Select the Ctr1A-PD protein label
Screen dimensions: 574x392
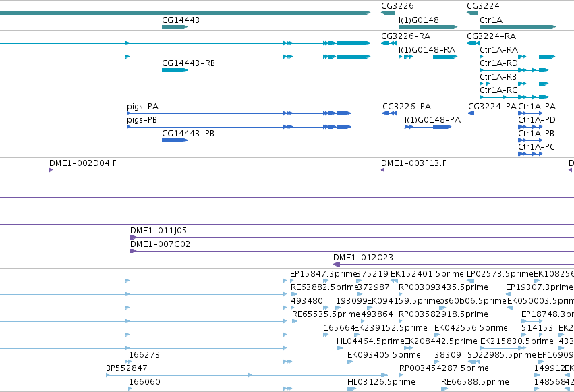point(537,120)
